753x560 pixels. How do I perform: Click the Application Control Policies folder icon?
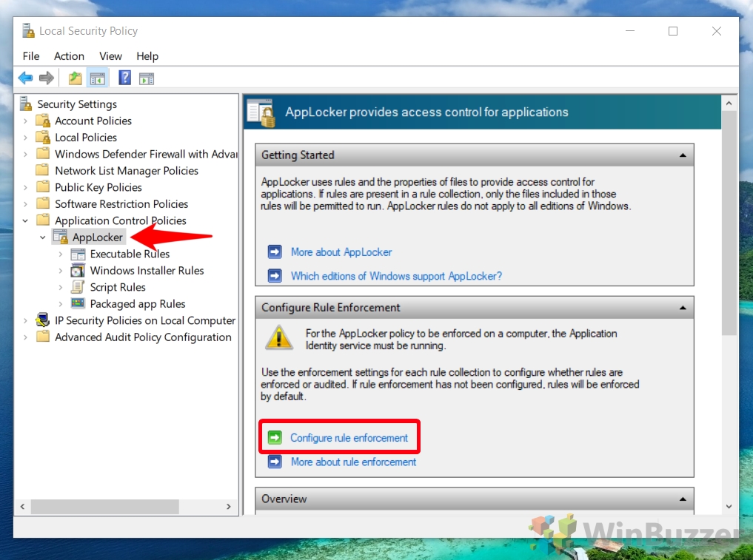coord(43,220)
